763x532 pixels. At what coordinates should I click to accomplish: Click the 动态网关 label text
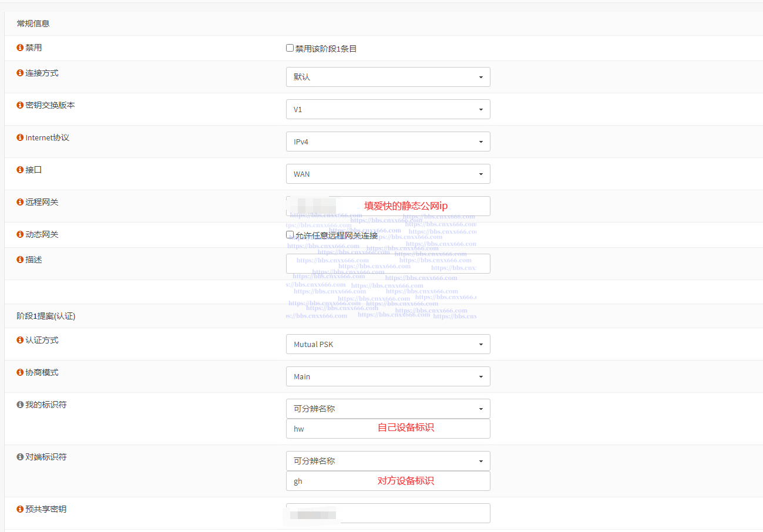click(x=42, y=234)
